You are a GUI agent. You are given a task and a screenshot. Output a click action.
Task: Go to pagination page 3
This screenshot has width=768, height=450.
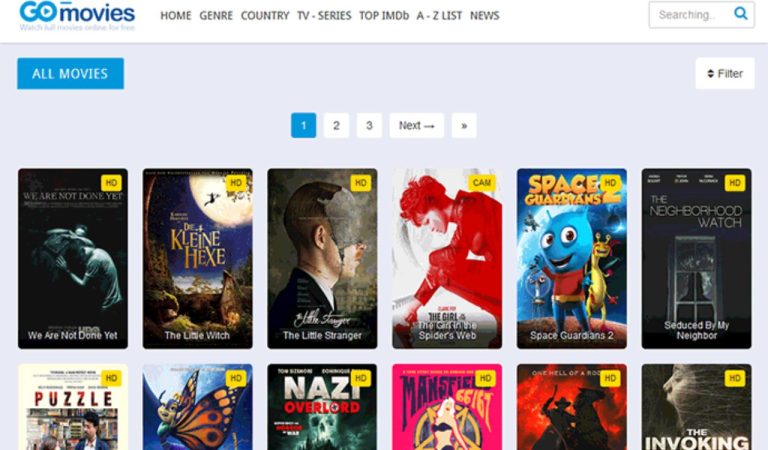point(369,125)
